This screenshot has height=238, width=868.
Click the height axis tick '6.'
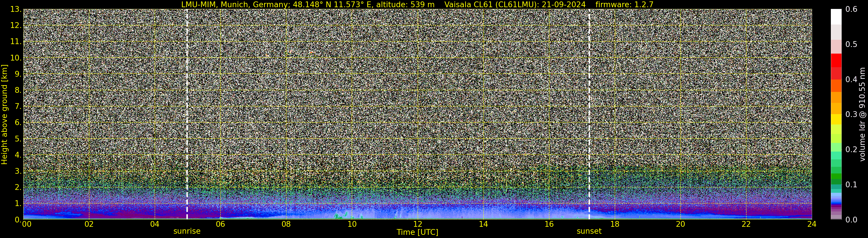[18, 122]
